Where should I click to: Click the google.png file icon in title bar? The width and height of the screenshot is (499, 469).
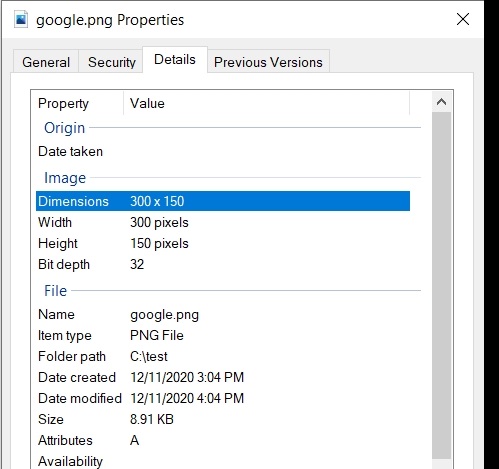click(21, 20)
